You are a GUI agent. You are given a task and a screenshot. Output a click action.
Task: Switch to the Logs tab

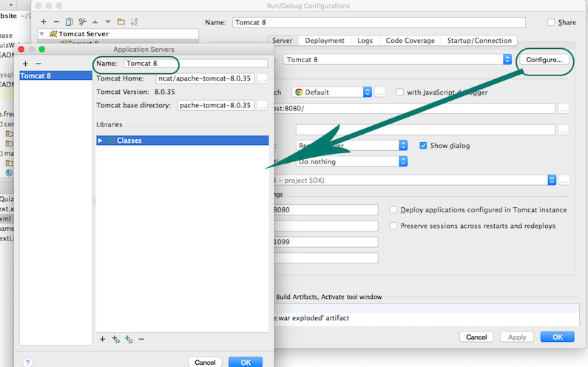pyautogui.click(x=365, y=41)
